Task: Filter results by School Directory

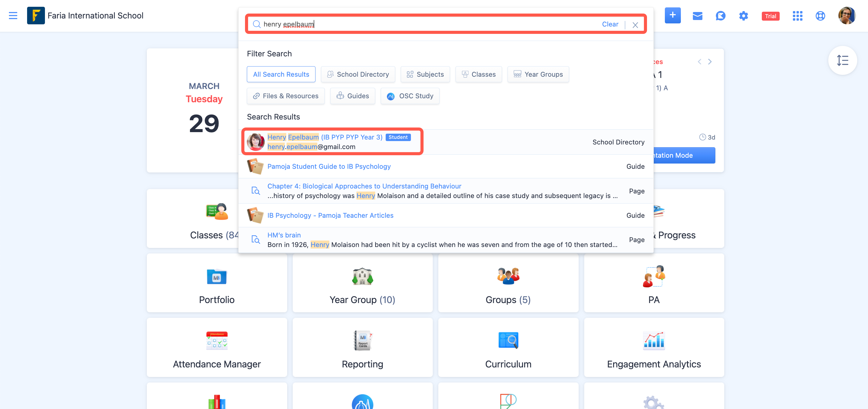Action: coord(358,74)
